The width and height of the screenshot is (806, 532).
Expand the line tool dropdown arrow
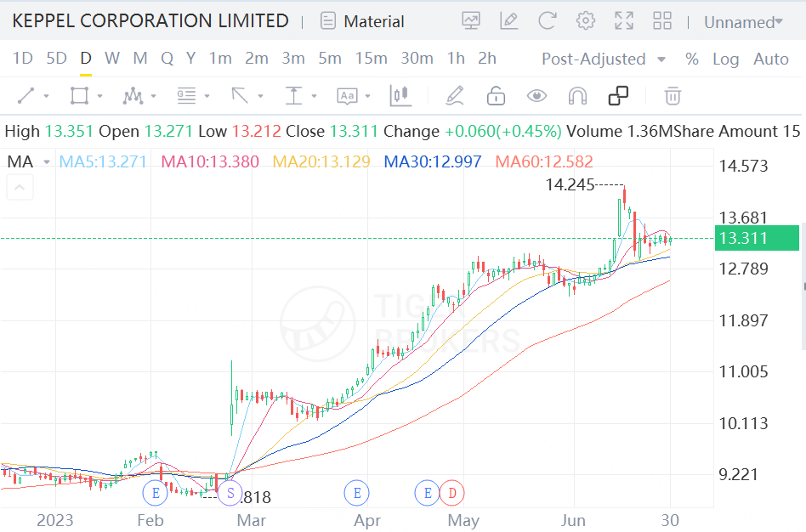point(46,96)
